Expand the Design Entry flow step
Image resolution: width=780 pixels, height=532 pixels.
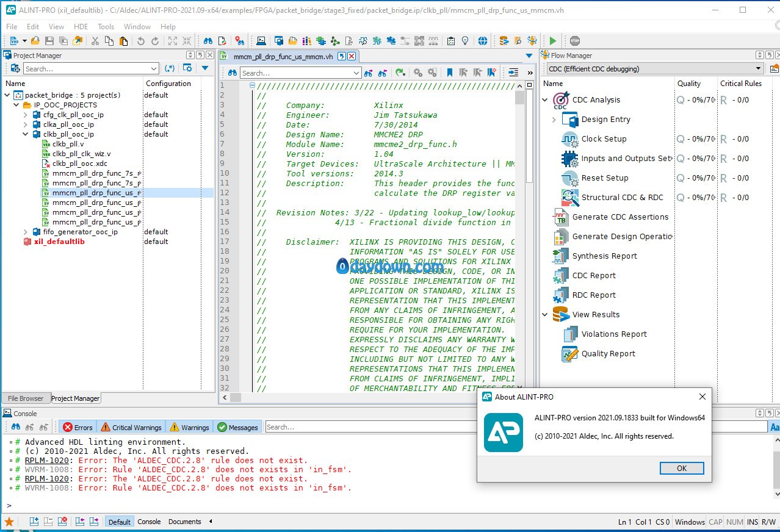pos(554,120)
